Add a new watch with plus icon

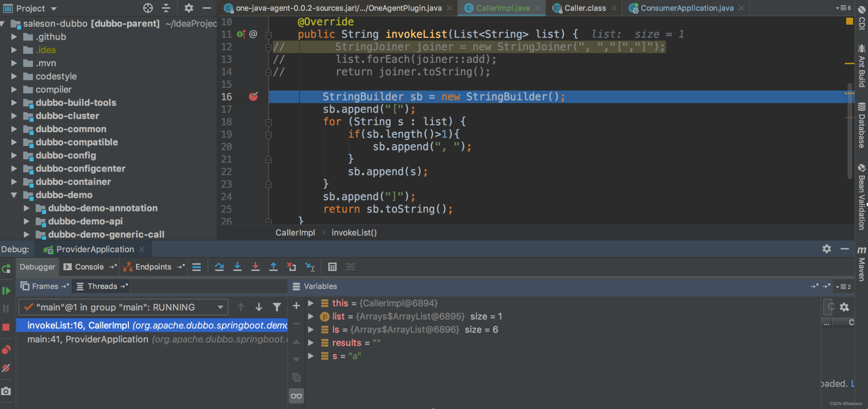tap(296, 306)
